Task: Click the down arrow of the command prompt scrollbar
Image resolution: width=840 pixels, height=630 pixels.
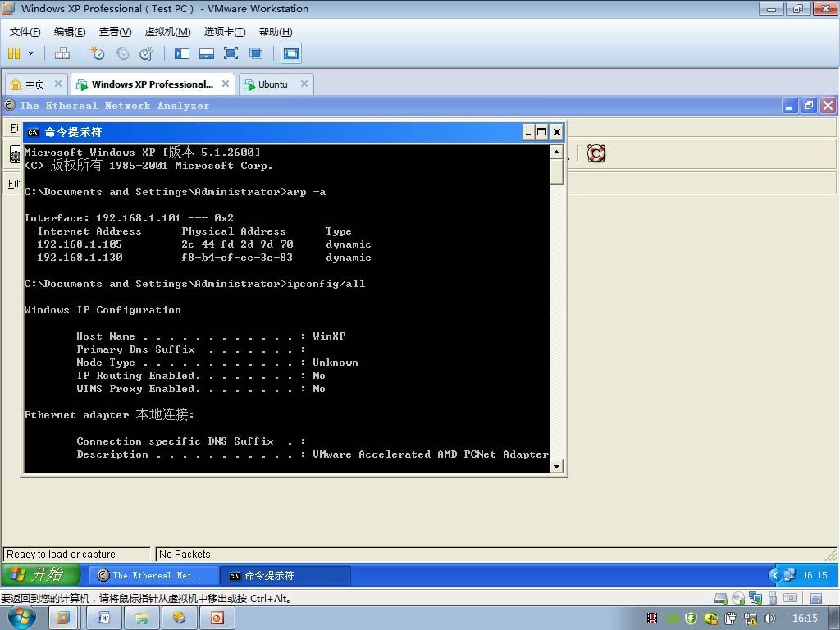Action: [557, 466]
